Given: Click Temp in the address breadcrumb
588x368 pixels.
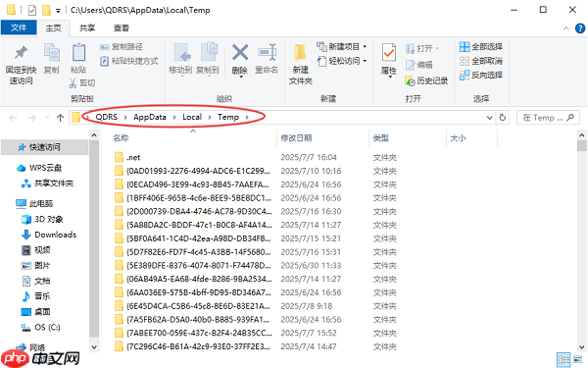Looking at the screenshot, I should pyautogui.click(x=228, y=117).
